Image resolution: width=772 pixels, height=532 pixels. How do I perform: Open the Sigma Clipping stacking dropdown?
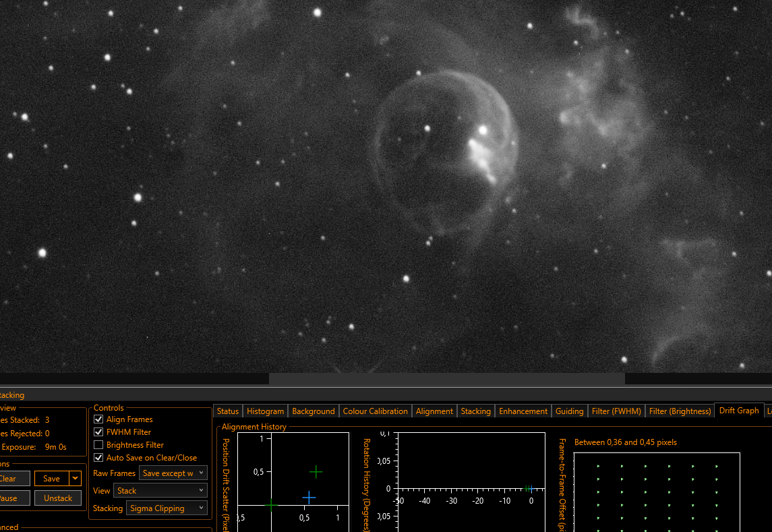[167, 508]
